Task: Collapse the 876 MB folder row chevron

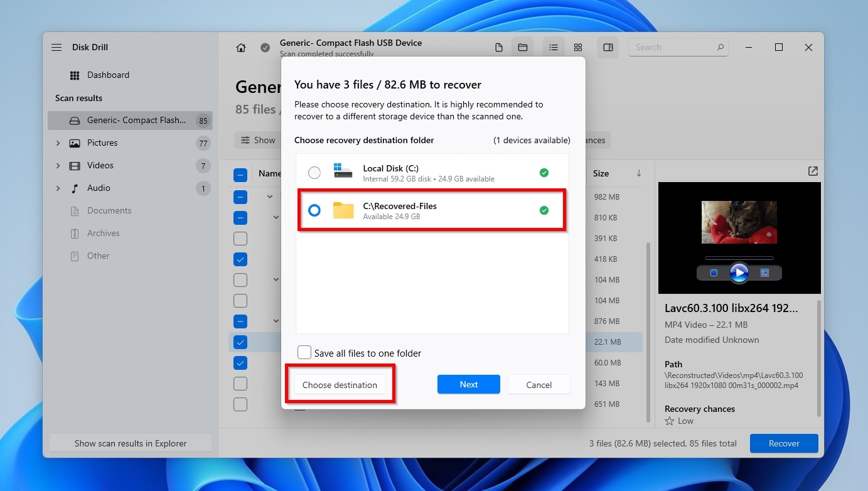Action: coord(276,321)
